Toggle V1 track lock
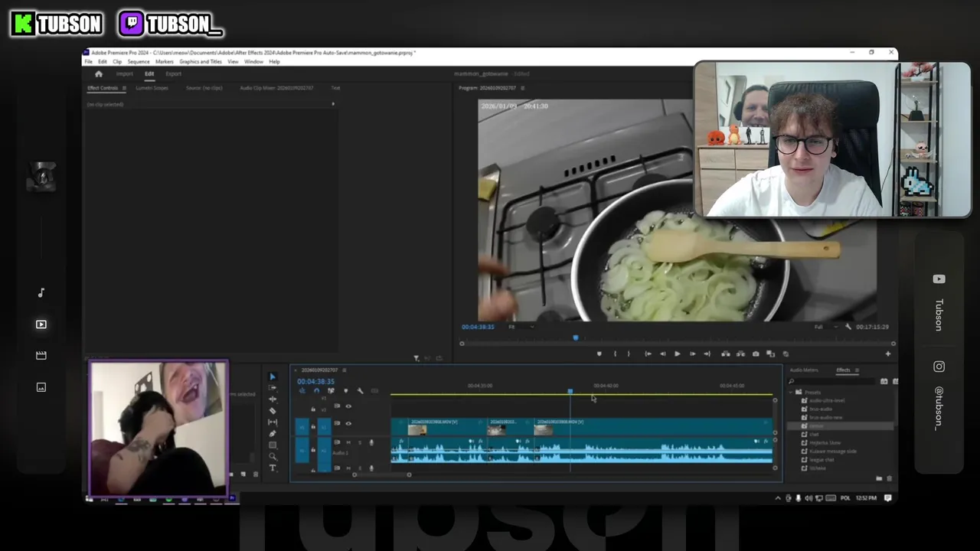 [313, 426]
